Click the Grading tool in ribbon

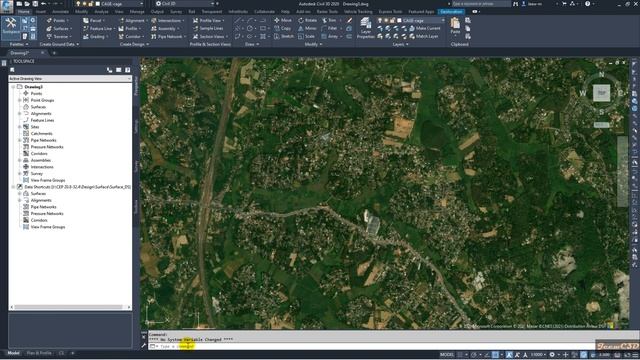95,37
